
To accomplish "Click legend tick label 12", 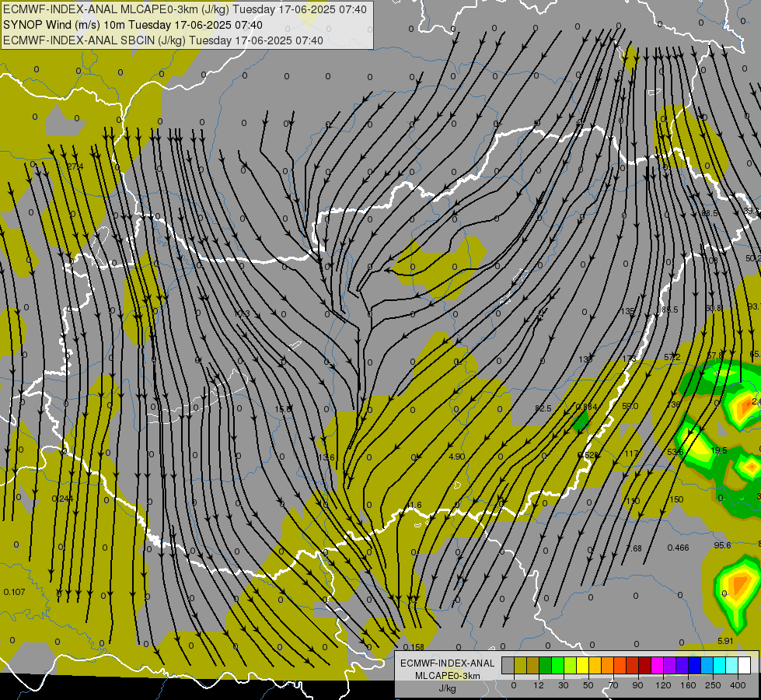I will pos(539,685).
